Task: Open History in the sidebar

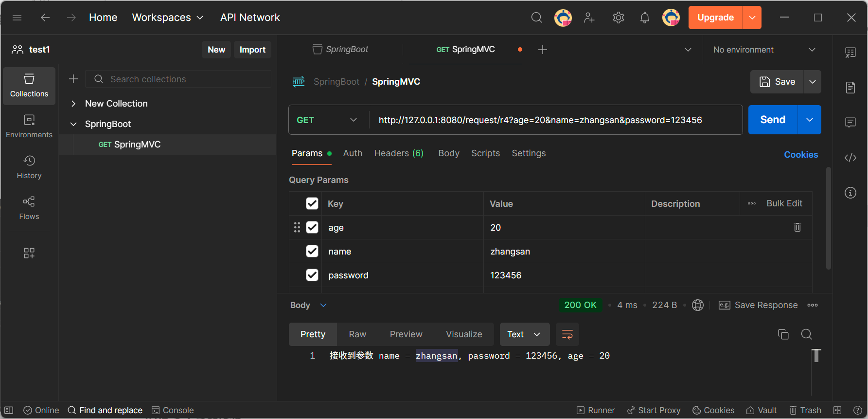Action: [29, 167]
